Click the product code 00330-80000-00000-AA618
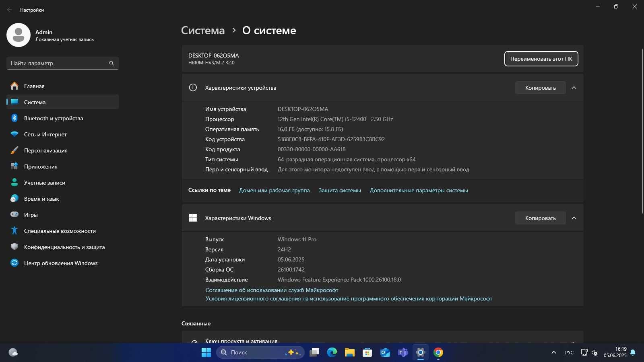644x362 pixels. (x=312, y=149)
